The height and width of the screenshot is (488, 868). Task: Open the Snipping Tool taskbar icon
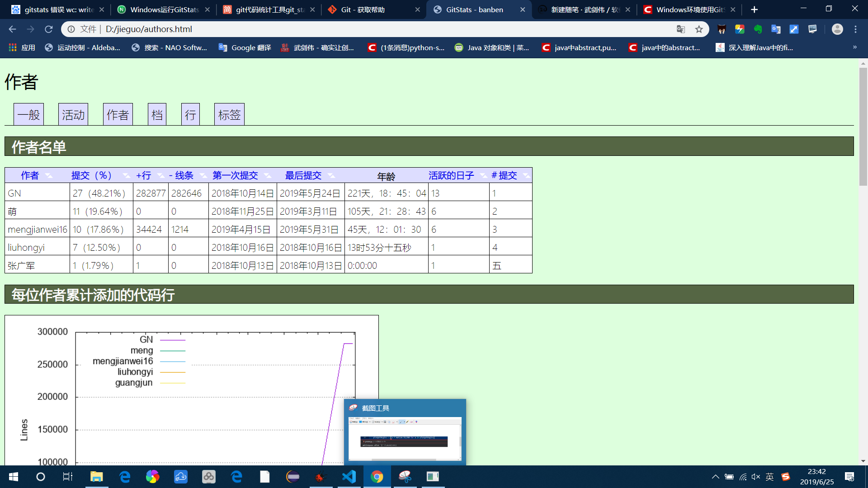pos(405,477)
